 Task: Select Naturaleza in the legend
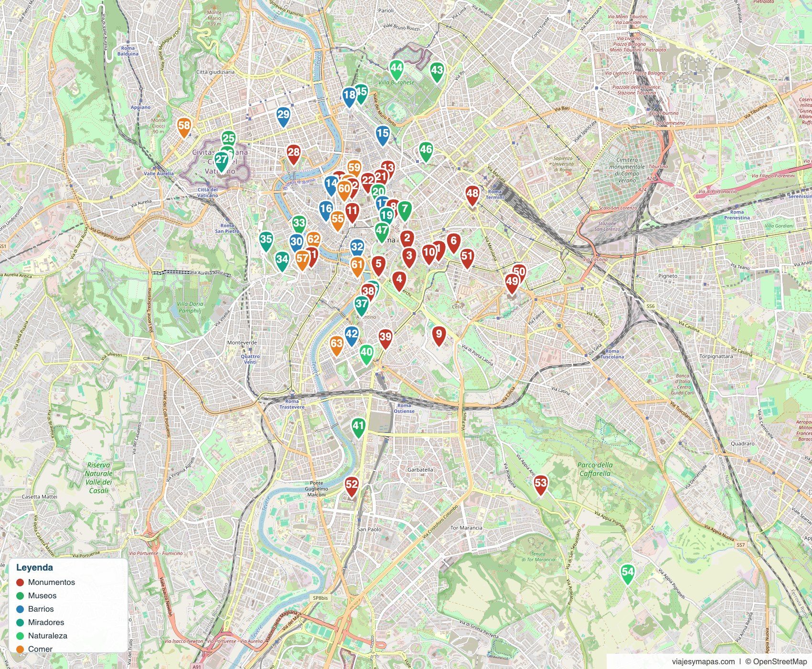coord(48,636)
